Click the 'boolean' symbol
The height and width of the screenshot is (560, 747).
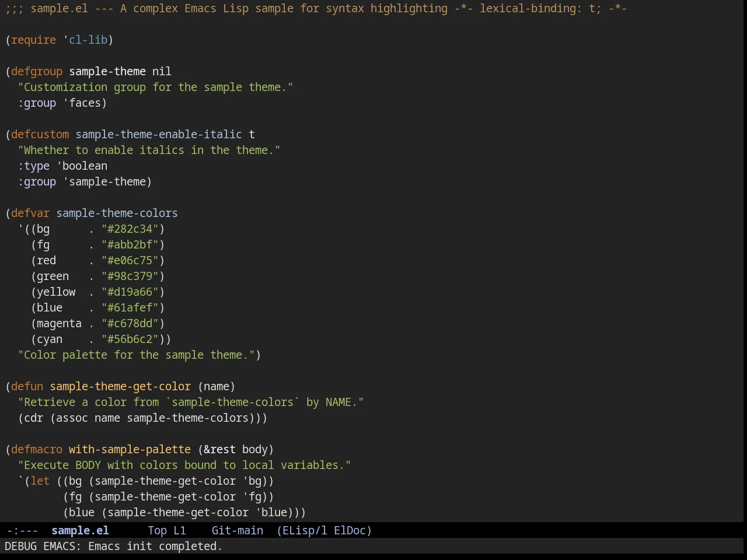click(x=85, y=166)
